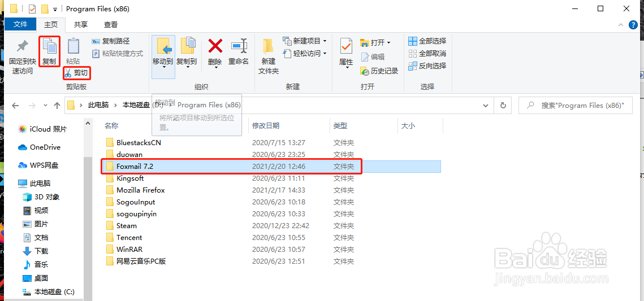Screen dimensions: 644x301
Task: Select 此电脑 in the navigation pane
Action: (x=34, y=184)
